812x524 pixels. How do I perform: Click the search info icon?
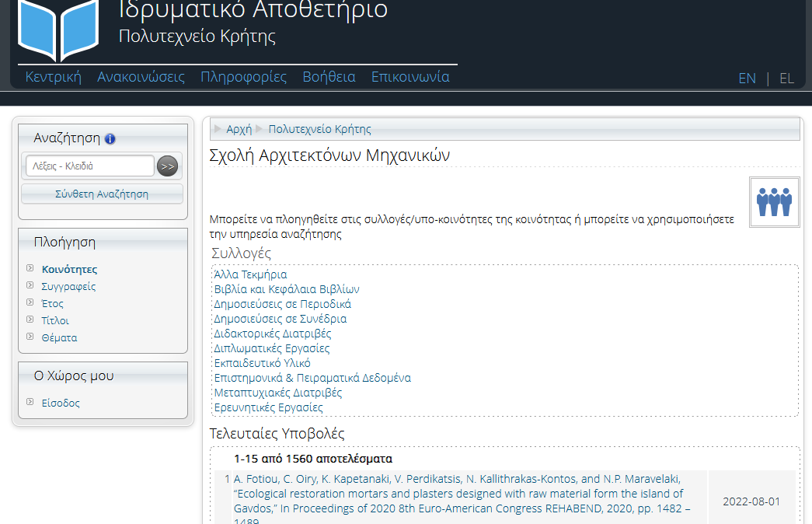pyautogui.click(x=110, y=139)
